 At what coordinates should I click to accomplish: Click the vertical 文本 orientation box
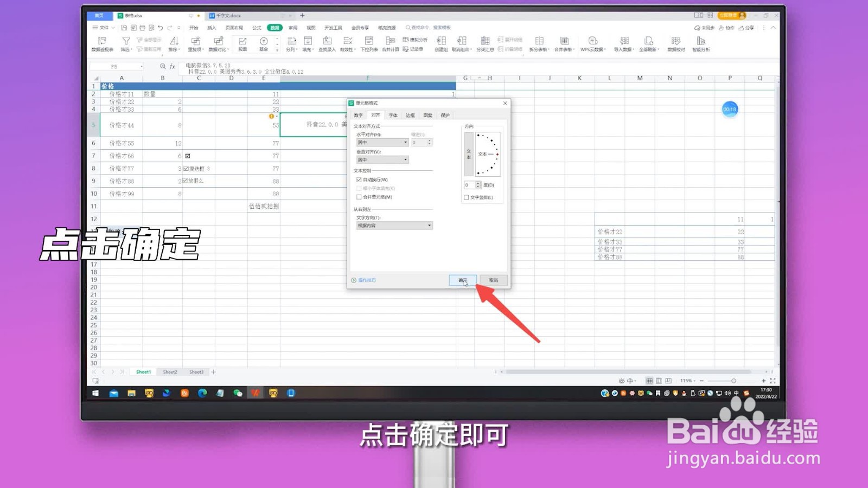pyautogui.click(x=469, y=155)
